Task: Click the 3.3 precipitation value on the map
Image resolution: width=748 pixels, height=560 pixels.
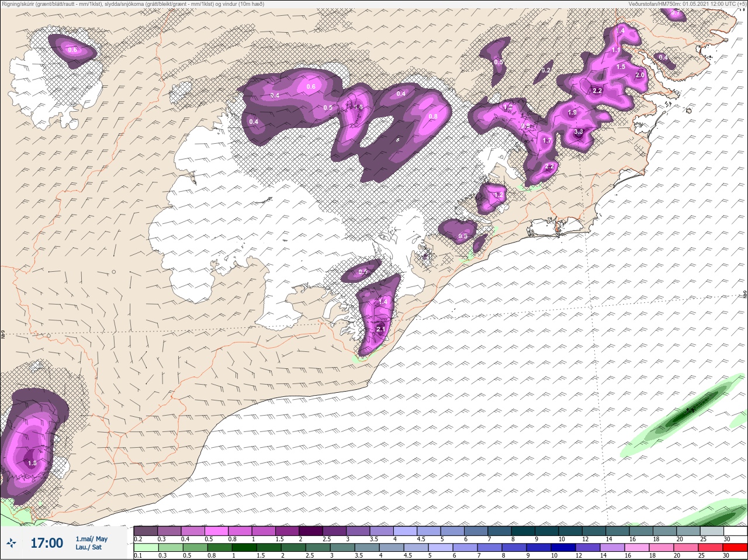Action: pos(579,132)
